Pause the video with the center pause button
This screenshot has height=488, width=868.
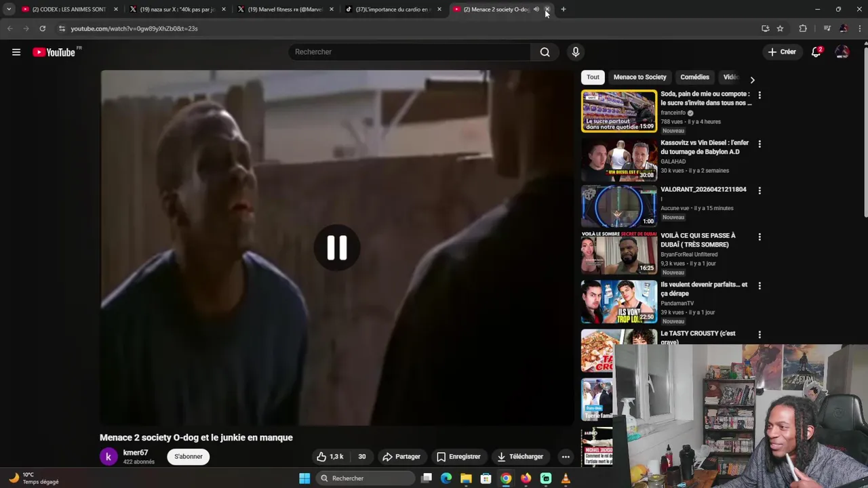tap(337, 247)
